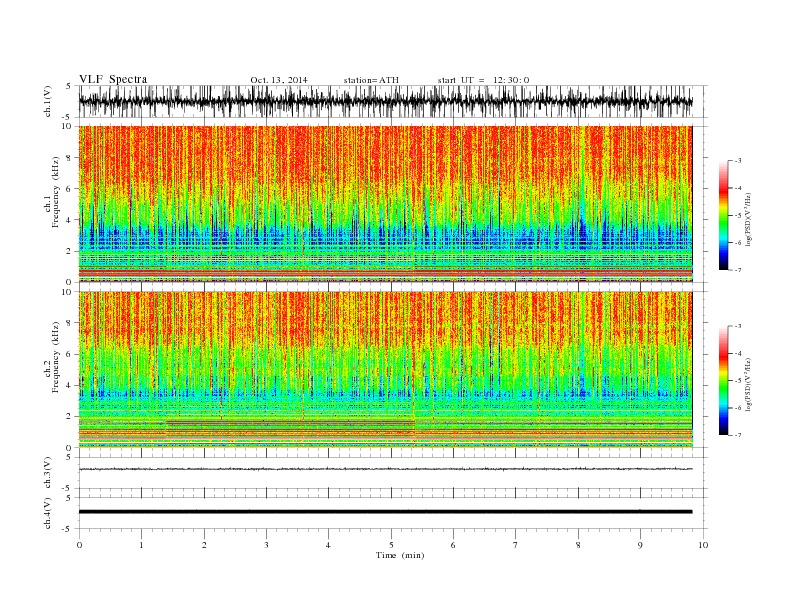Click the ch.2 PSD color scale bar

coord(723,381)
